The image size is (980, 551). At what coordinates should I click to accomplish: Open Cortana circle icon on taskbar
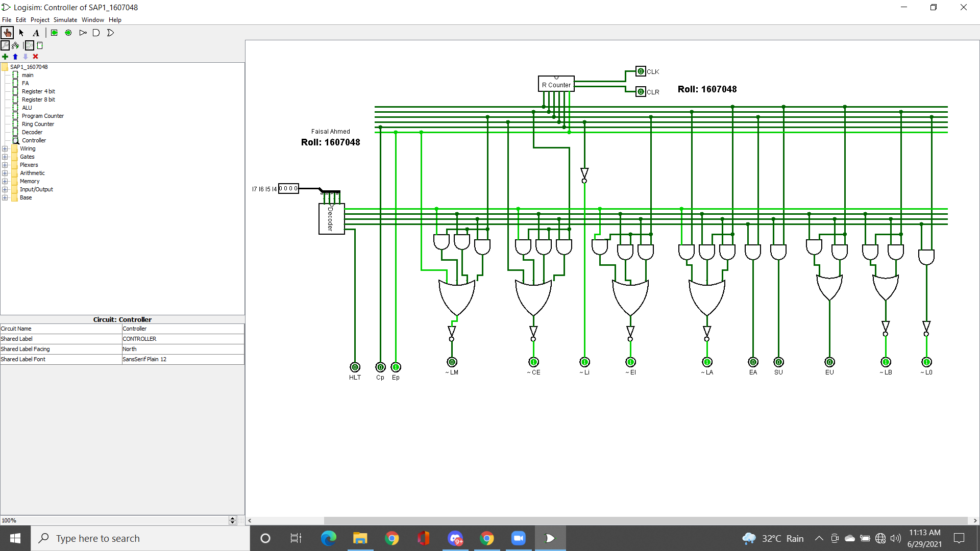coord(265,538)
